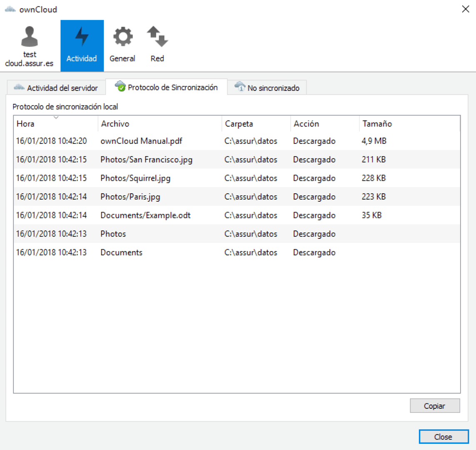Viewport: 476px width, 450px height.
Task: Close the ownCloud window with X
Action: point(466,9)
